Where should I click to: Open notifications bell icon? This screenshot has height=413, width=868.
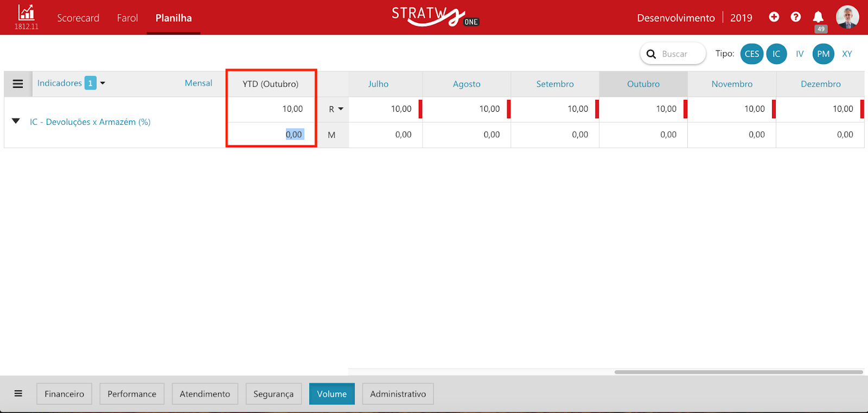click(x=818, y=17)
